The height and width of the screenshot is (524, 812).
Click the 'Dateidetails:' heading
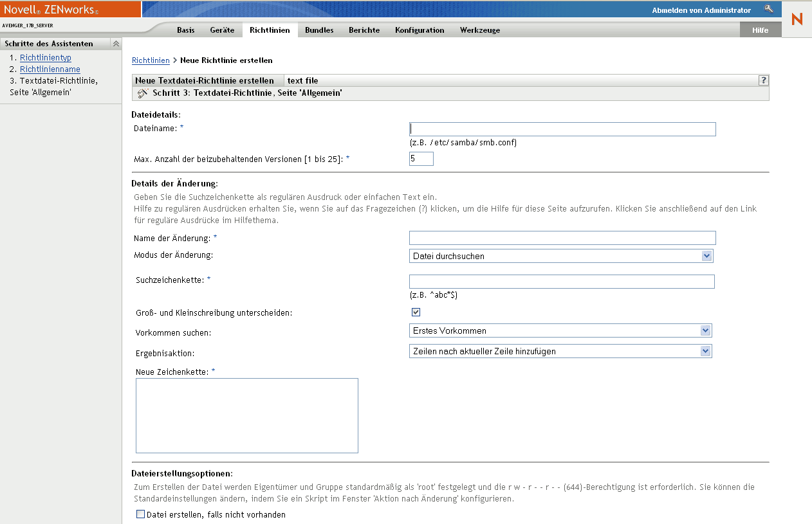(x=156, y=114)
